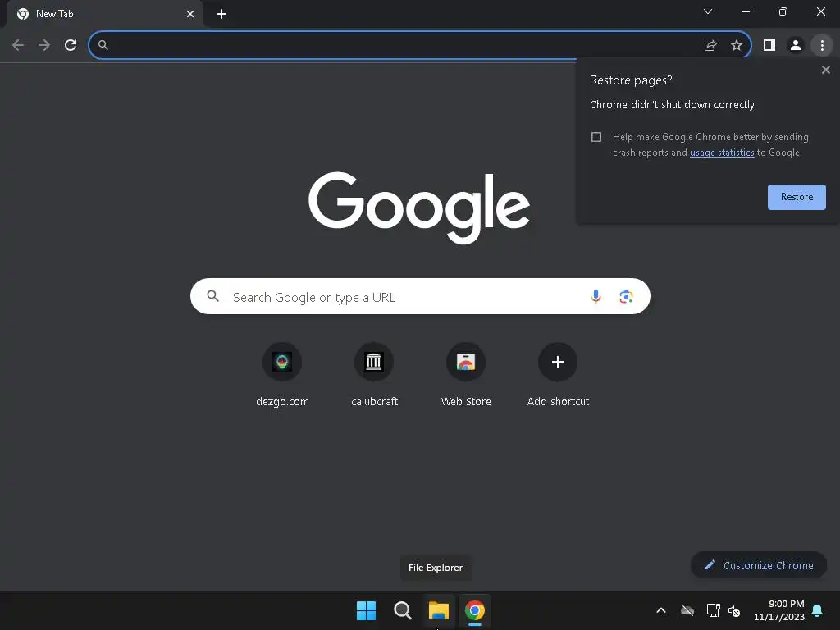Click the muted volume tray icon

(x=734, y=610)
